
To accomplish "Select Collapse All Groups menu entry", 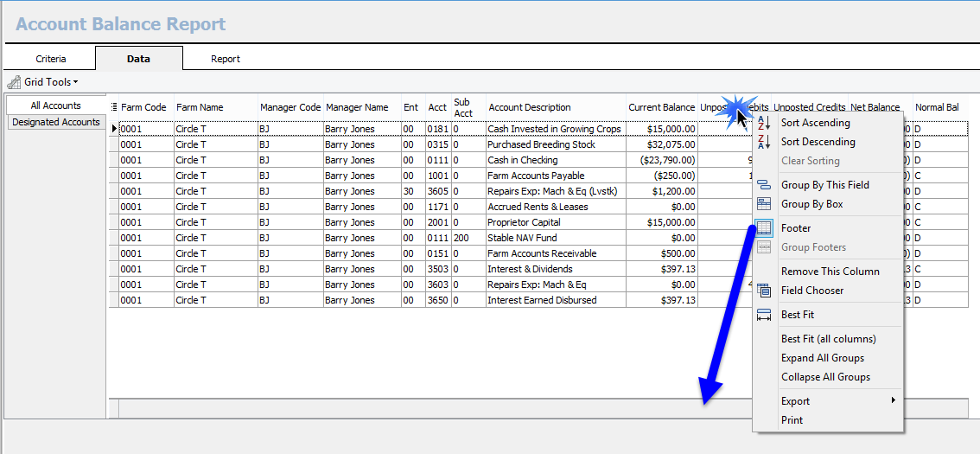I will (825, 377).
